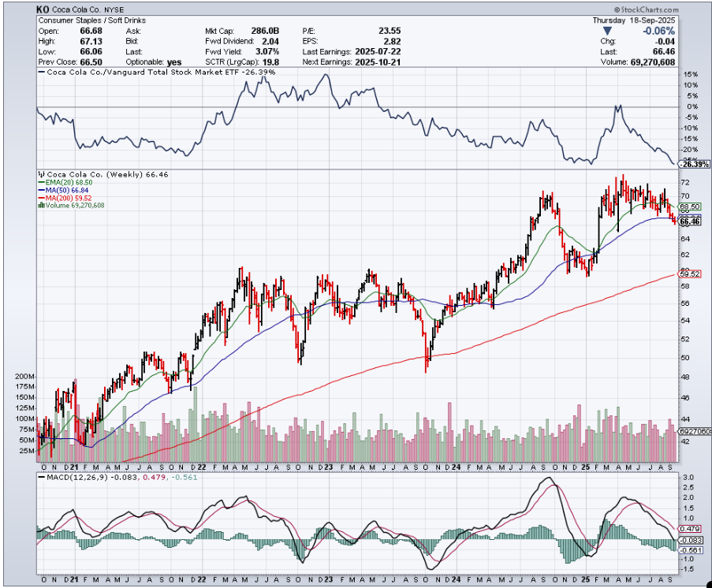Click the down-triangle change indicator beside -0.06%
Viewport: 712px width, 588px height.
607,31
